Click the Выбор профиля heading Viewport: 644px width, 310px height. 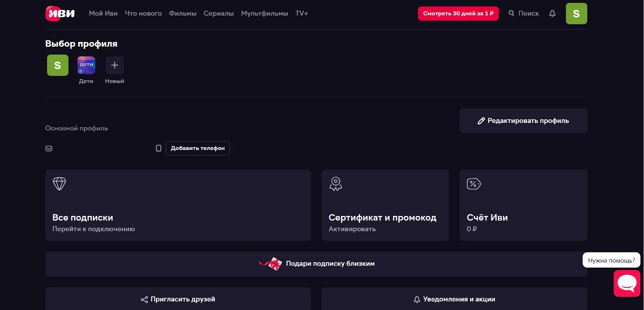[x=81, y=44]
